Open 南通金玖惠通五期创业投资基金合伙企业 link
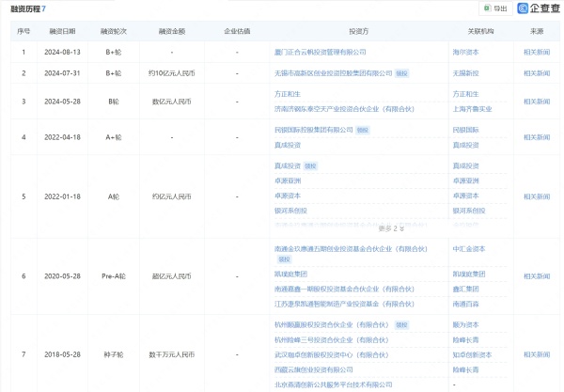564x392 pixels. point(351,249)
